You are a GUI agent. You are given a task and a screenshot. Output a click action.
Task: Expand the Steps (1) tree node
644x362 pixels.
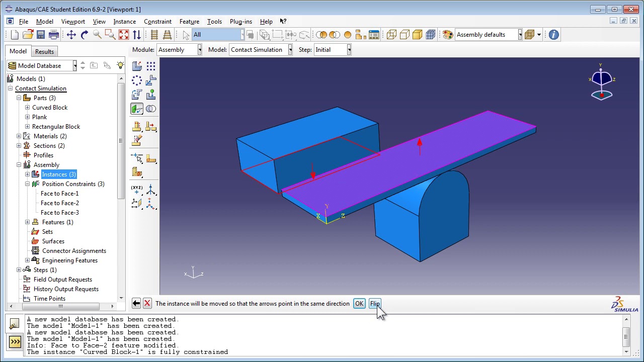pos(19,270)
